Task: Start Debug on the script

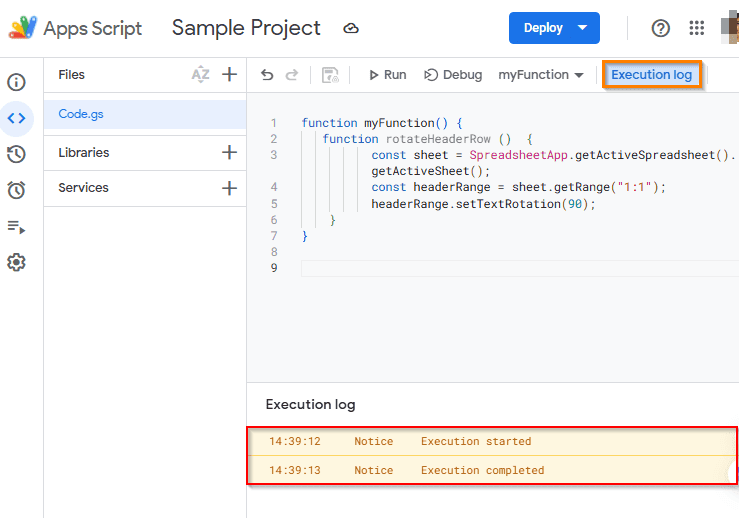Action: [453, 75]
